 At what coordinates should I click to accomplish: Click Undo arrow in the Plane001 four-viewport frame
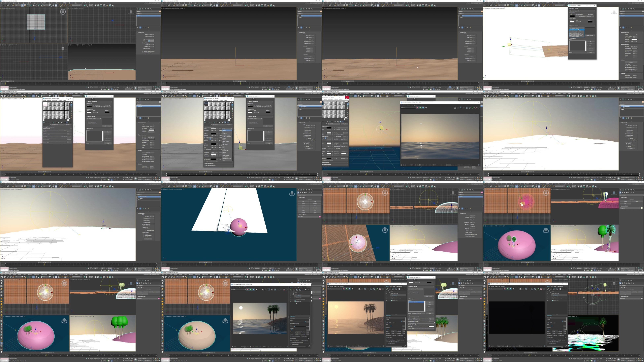pos(2,5)
